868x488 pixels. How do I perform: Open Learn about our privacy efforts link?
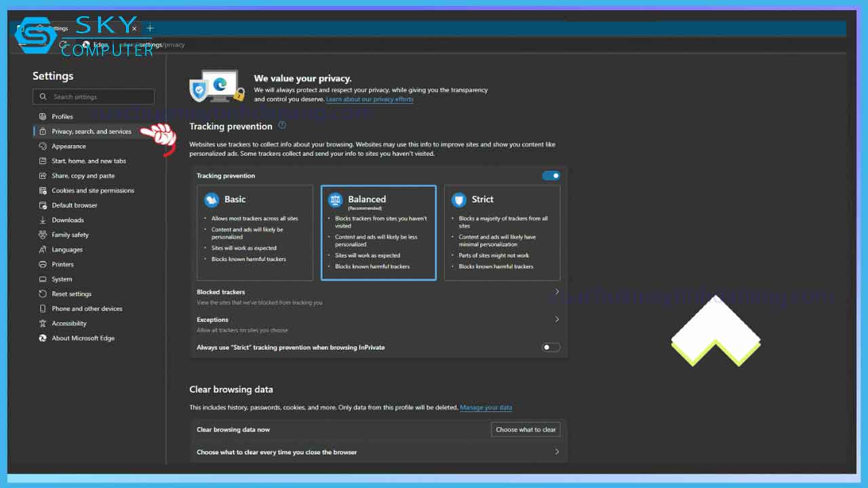[x=370, y=99]
